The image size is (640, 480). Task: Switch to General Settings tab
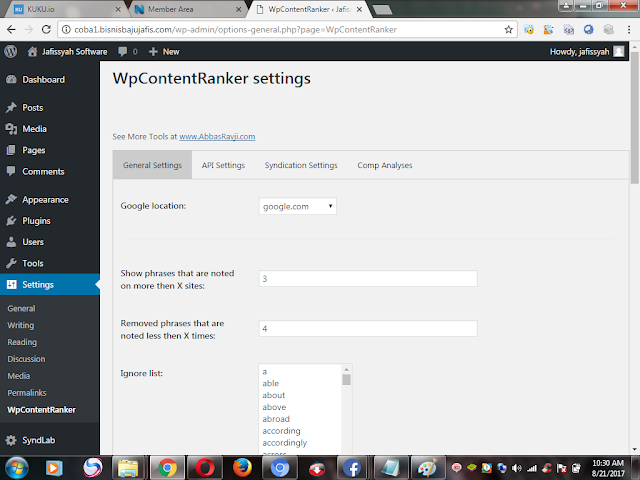click(152, 165)
